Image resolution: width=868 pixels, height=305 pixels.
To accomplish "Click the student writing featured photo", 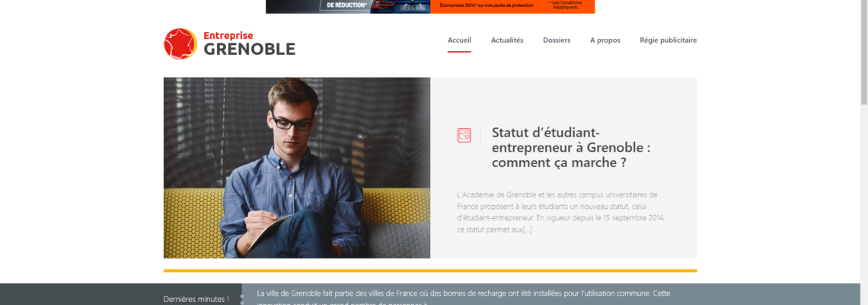I will point(297,168).
